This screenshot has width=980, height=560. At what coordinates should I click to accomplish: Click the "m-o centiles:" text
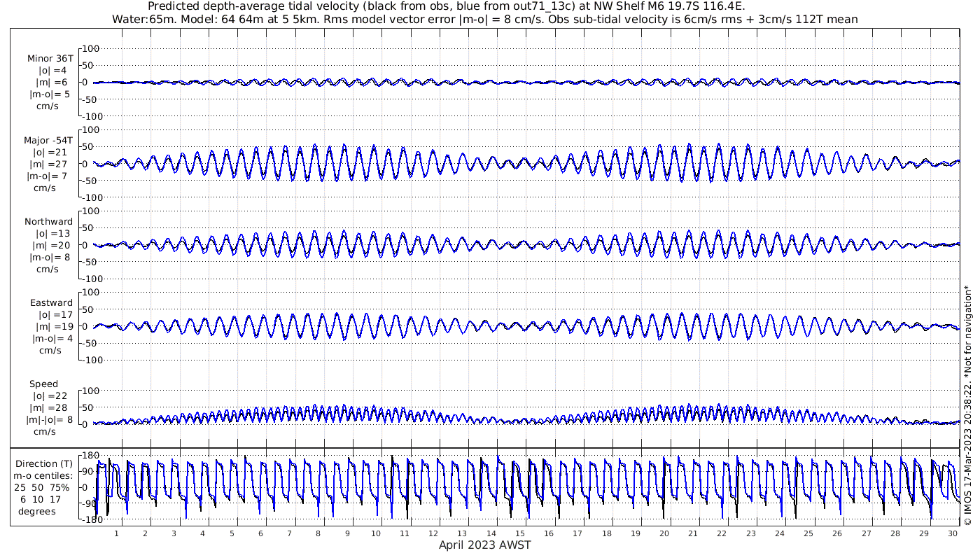coord(44,475)
